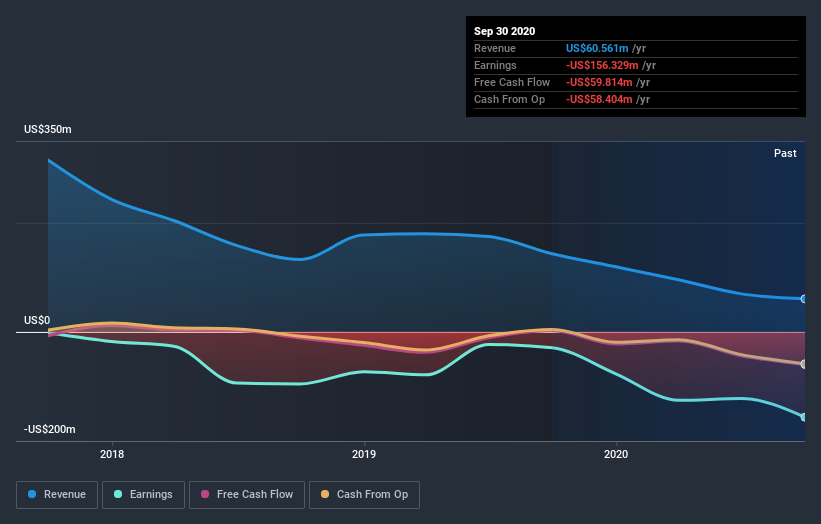821x524 pixels.
Task: Click the Revenue row label in tooltip
Action: [495, 48]
